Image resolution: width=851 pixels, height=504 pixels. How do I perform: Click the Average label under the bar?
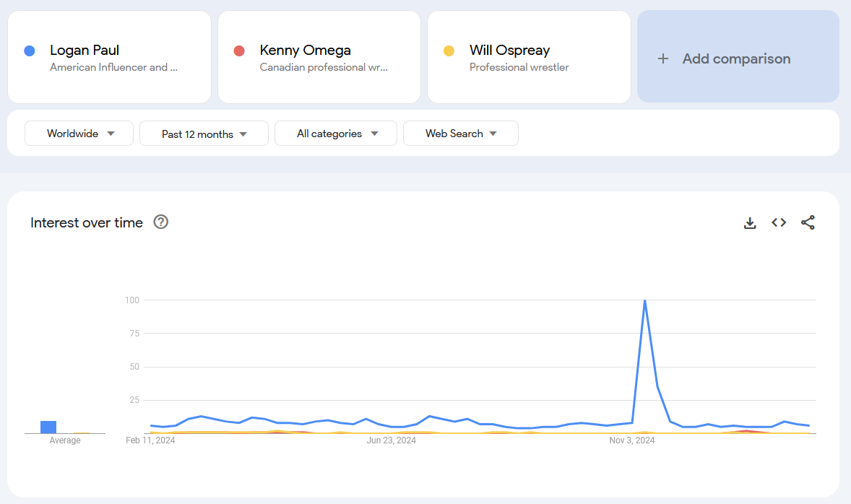coord(65,440)
